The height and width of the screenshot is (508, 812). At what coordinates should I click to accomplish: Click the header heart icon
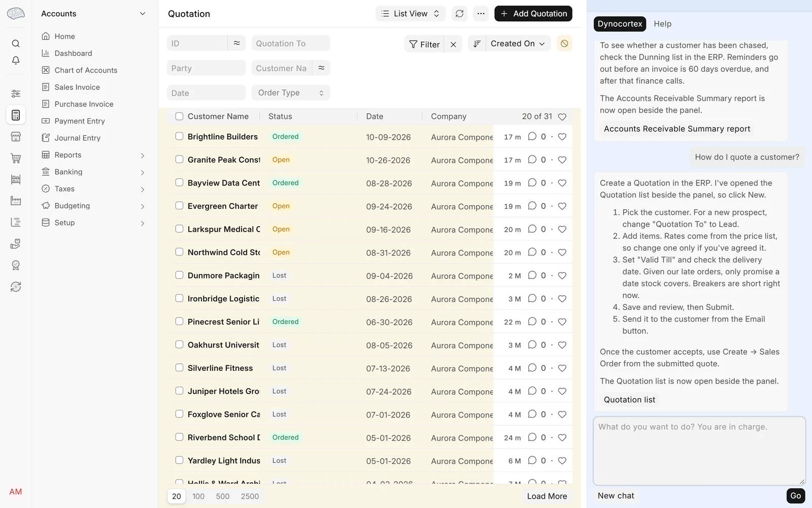[x=562, y=117]
